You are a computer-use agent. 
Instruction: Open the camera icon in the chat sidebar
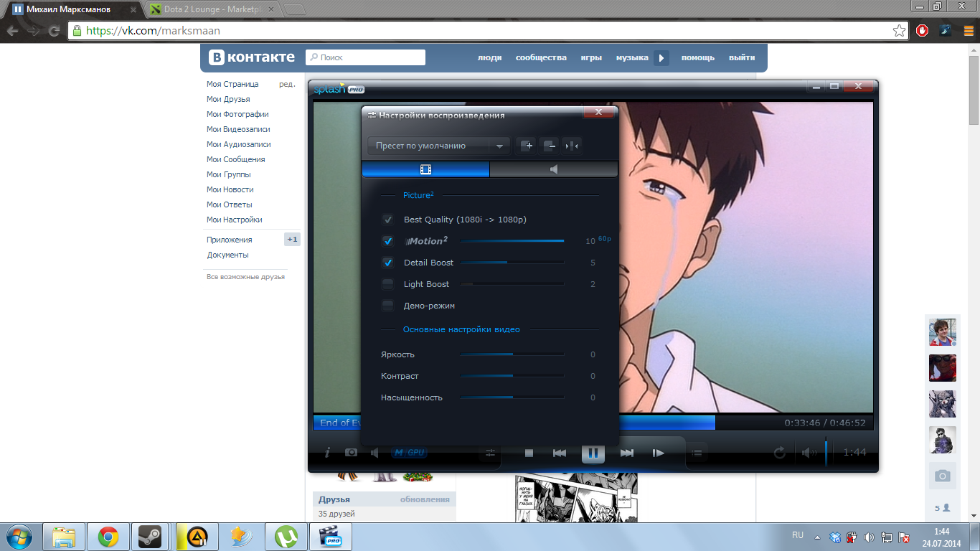coord(943,476)
